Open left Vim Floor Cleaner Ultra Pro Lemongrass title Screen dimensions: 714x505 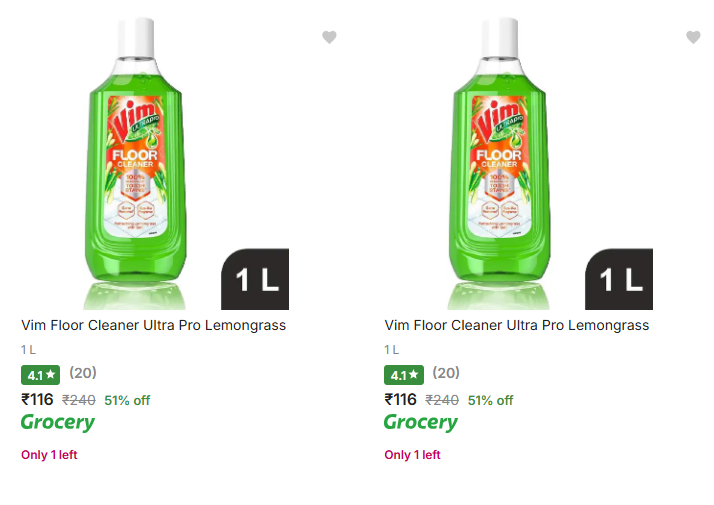pyautogui.click(x=153, y=325)
